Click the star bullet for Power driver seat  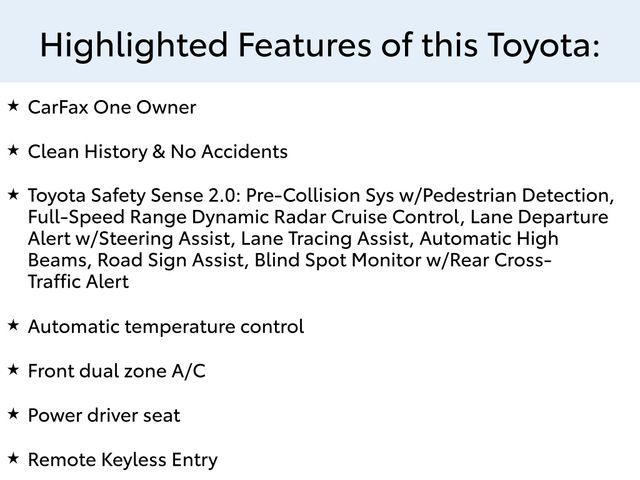click(x=12, y=413)
